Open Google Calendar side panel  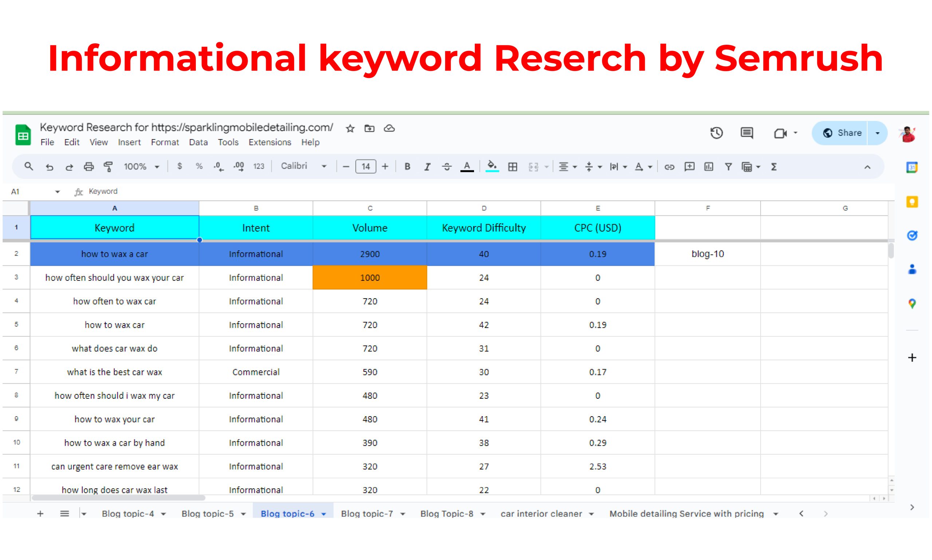click(912, 167)
